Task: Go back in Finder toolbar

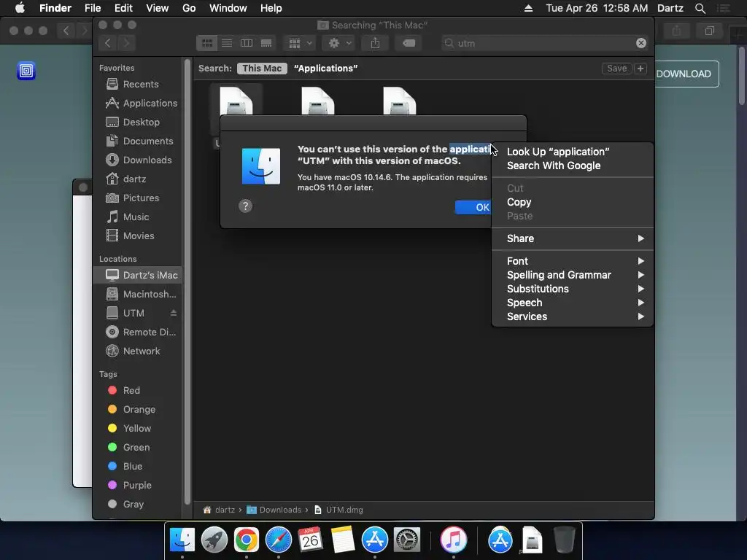Action: click(108, 43)
